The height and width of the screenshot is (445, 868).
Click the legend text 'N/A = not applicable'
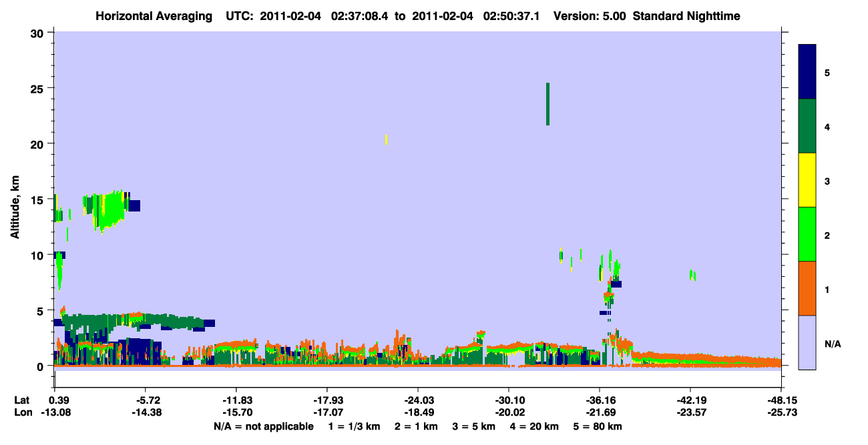(263, 426)
